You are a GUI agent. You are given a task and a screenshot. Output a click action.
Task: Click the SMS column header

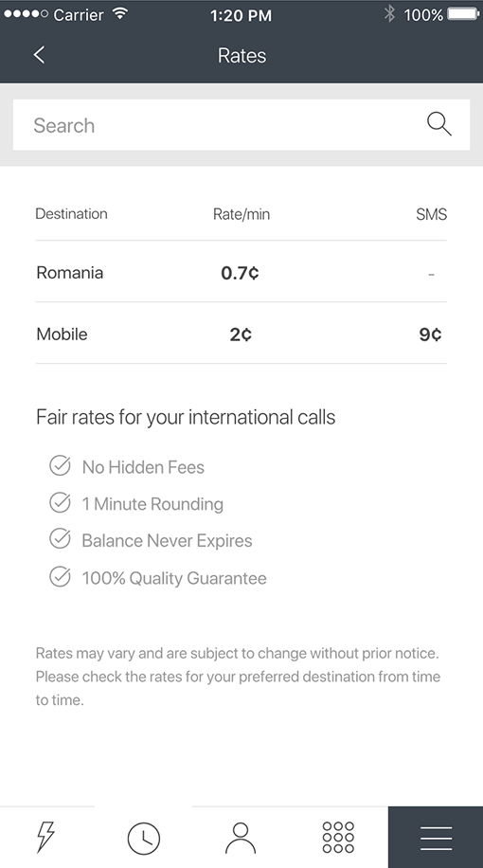(x=431, y=214)
